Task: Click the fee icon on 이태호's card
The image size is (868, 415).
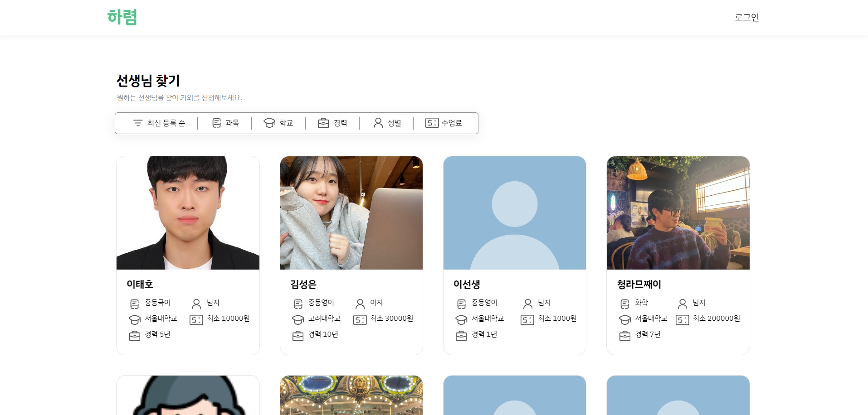Action: pos(196,320)
